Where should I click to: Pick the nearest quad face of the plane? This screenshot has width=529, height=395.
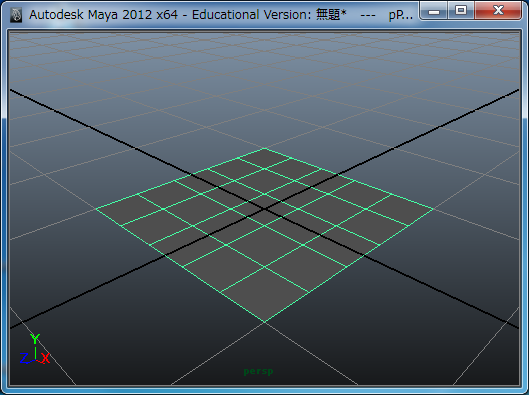click(264, 294)
